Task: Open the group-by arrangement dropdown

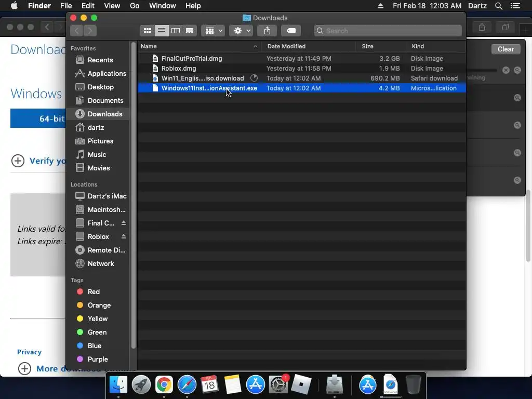Action: [x=213, y=31]
